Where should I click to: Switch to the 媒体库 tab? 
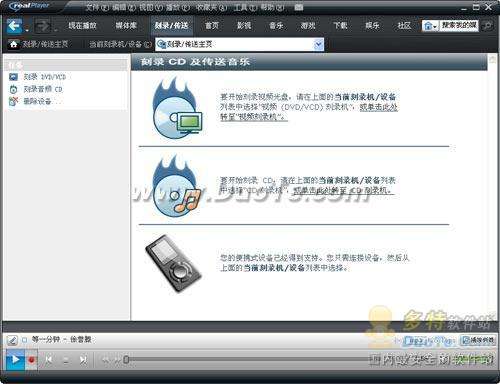(126, 26)
